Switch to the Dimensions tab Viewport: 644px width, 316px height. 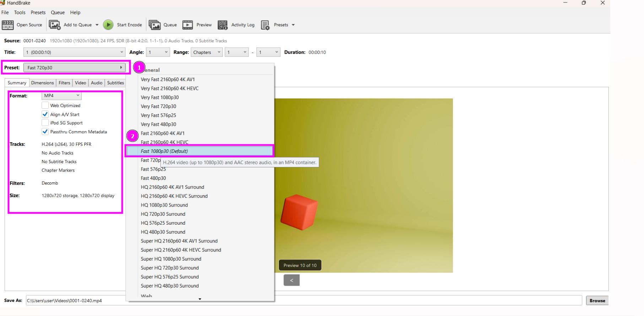click(42, 83)
